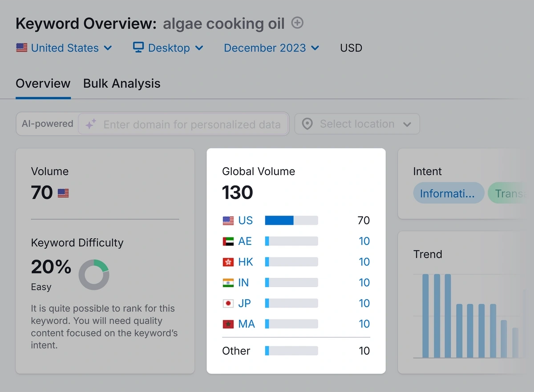Click the volume value 10 for HK
This screenshot has height=392, width=534.
(x=364, y=262)
